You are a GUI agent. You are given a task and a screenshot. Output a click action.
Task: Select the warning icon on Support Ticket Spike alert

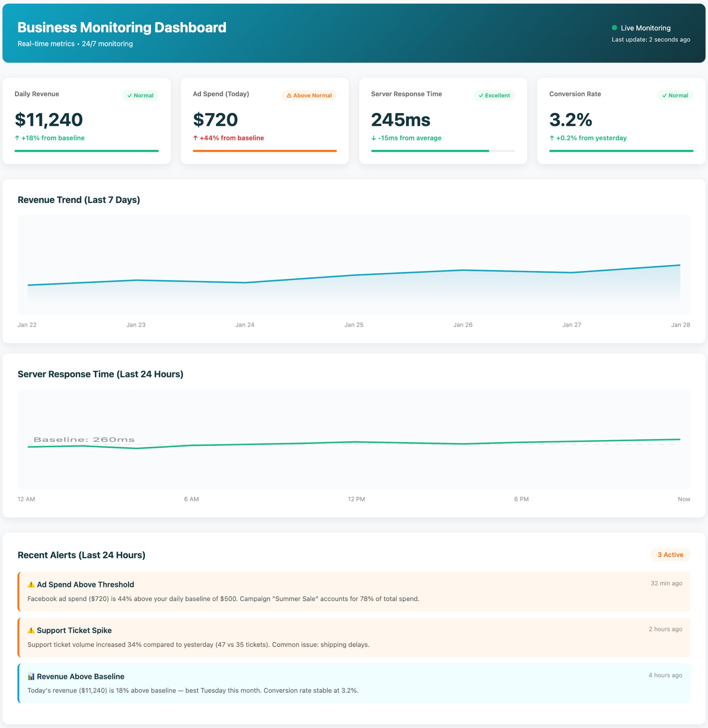tap(31, 630)
